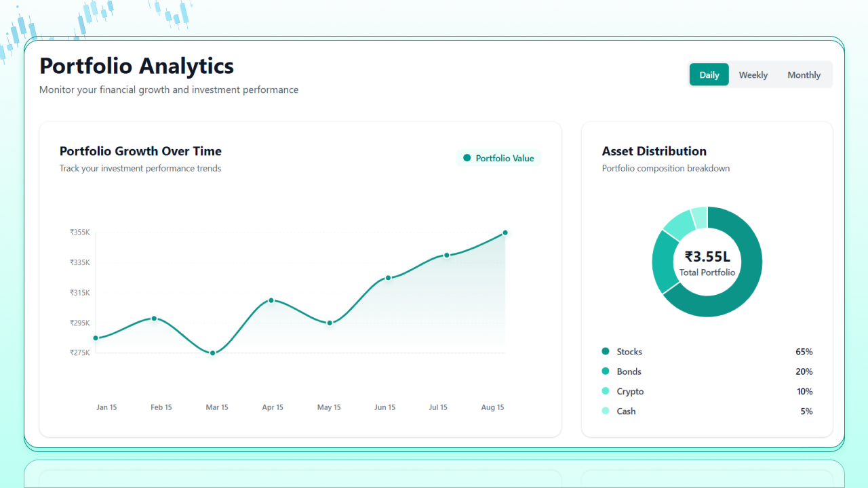Click the ₹335K y-axis label
868x488 pixels.
pos(80,262)
